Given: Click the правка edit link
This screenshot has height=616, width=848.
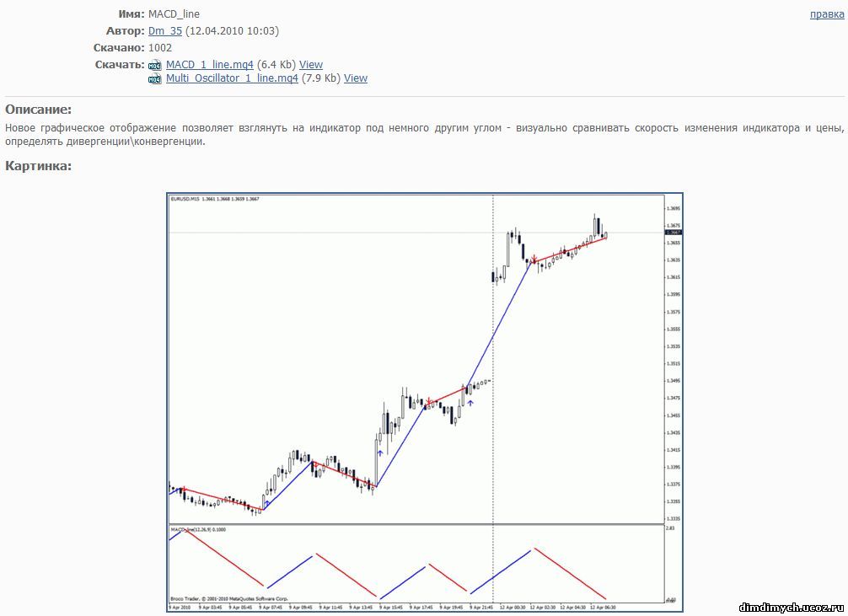Looking at the screenshot, I should point(827,14).
